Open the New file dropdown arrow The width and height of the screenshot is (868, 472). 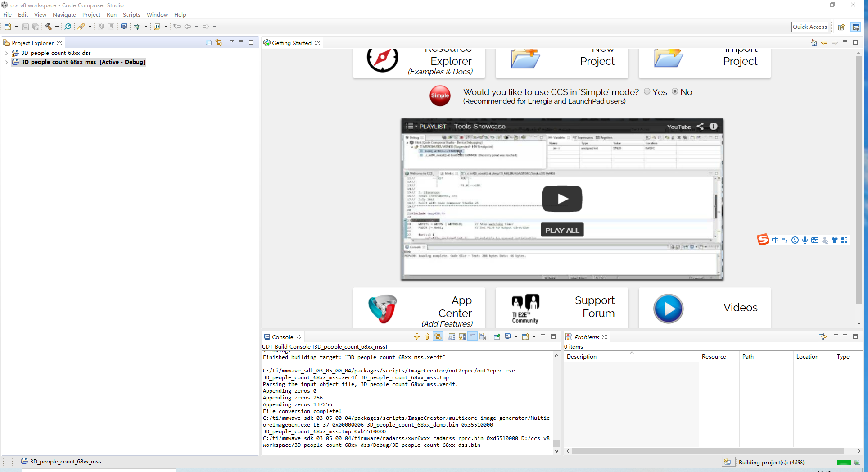(16, 27)
